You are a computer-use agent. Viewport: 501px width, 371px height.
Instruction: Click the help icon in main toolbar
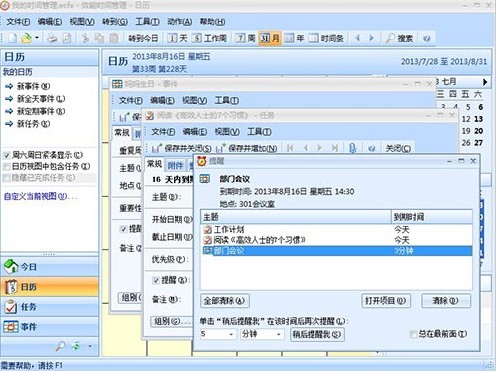(x=426, y=39)
